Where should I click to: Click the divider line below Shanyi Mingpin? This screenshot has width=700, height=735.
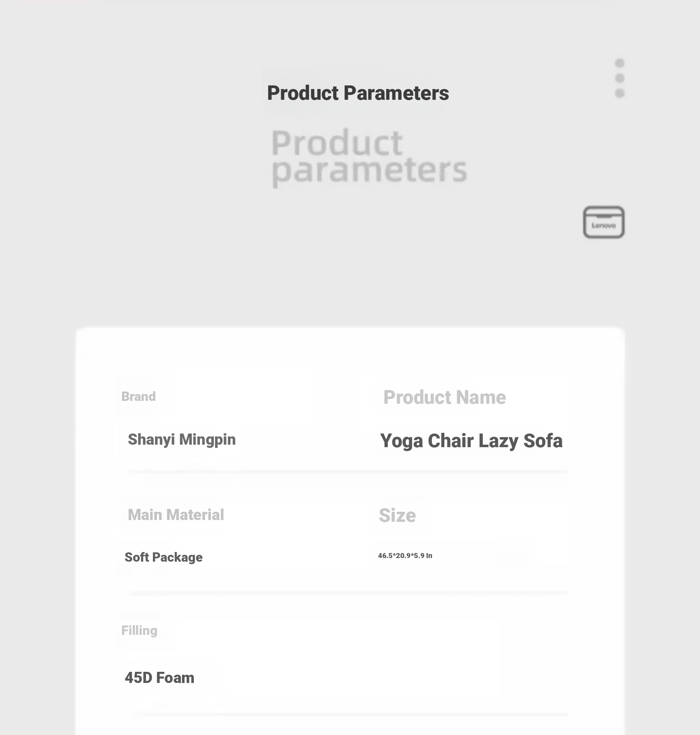(x=347, y=472)
